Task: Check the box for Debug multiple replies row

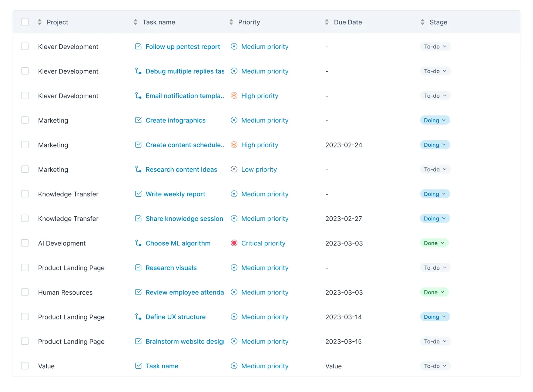Action: click(25, 71)
